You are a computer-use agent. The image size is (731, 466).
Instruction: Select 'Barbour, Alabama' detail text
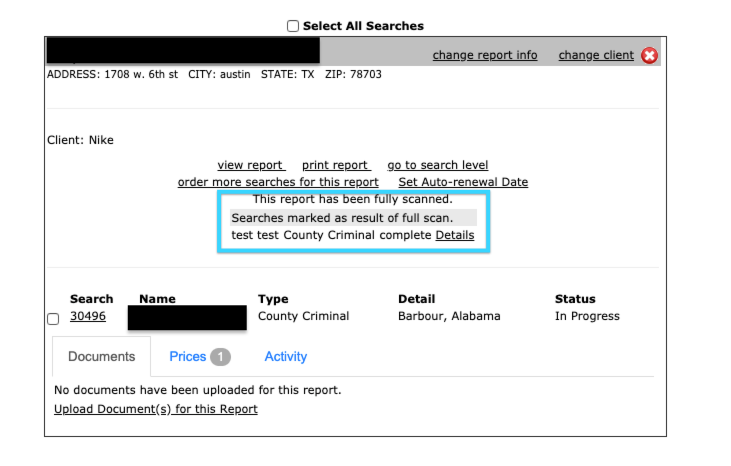449,316
